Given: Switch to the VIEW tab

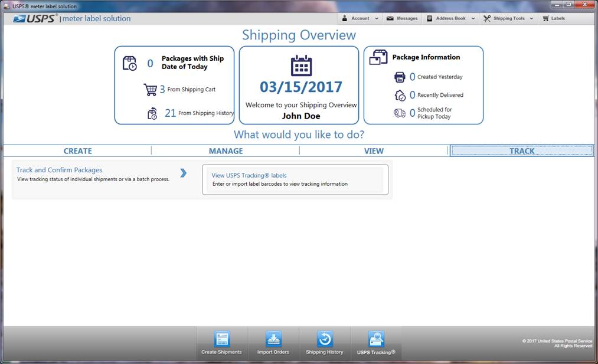Looking at the screenshot, I should (374, 151).
